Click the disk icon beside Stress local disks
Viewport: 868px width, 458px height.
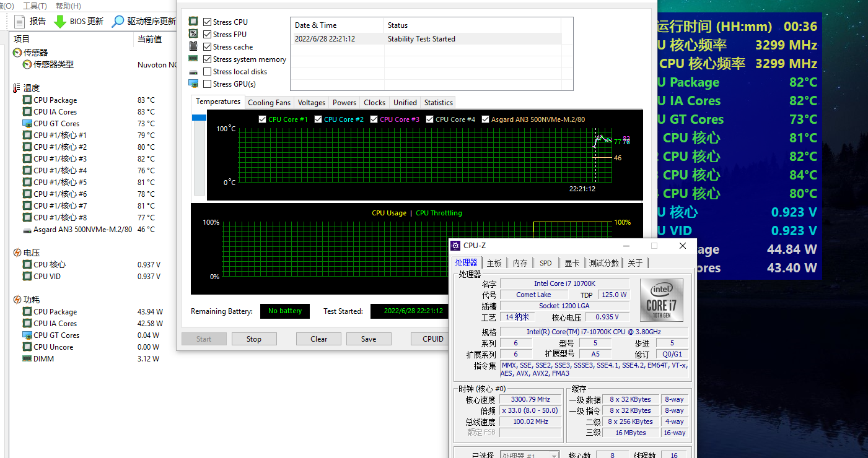[193, 72]
